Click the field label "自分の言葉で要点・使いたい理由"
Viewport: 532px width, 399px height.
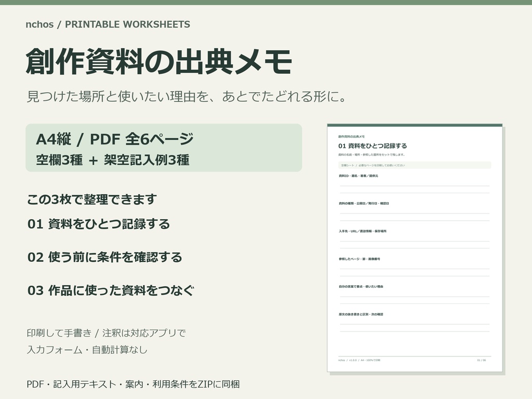pos(361,287)
